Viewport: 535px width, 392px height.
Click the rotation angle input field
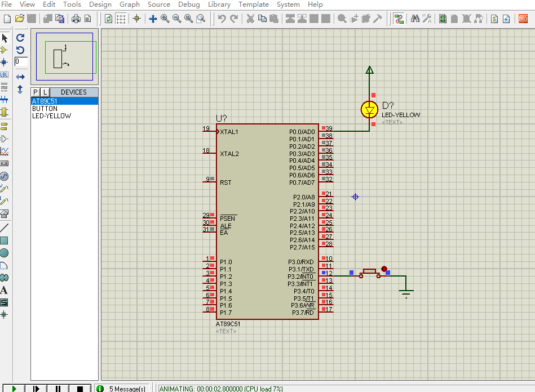21,61
